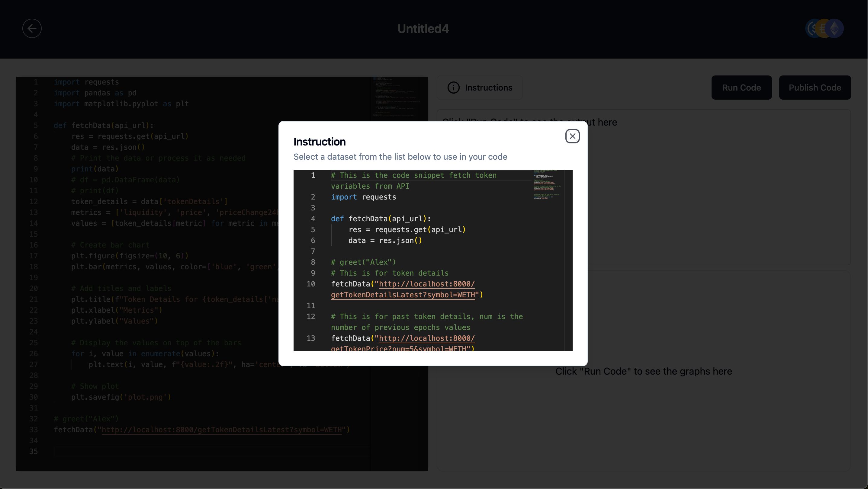Click 'token_details = data' line in editor
This screenshot has width=868, height=489.
click(149, 201)
